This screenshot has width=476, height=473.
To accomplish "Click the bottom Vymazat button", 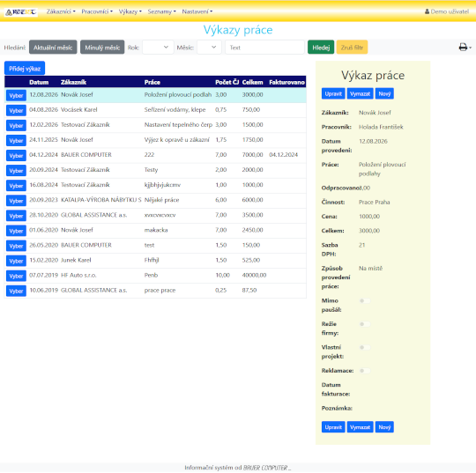I will (x=360, y=427).
